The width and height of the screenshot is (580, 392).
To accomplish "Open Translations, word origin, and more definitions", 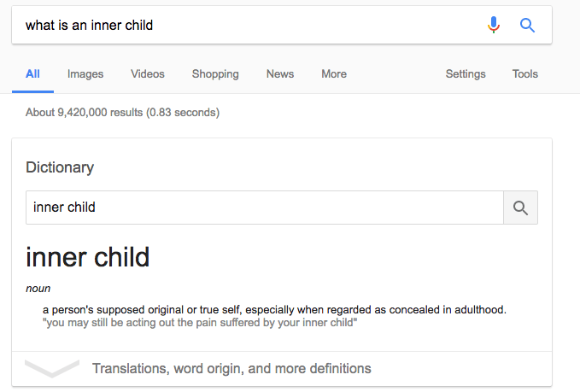I will 231,369.
